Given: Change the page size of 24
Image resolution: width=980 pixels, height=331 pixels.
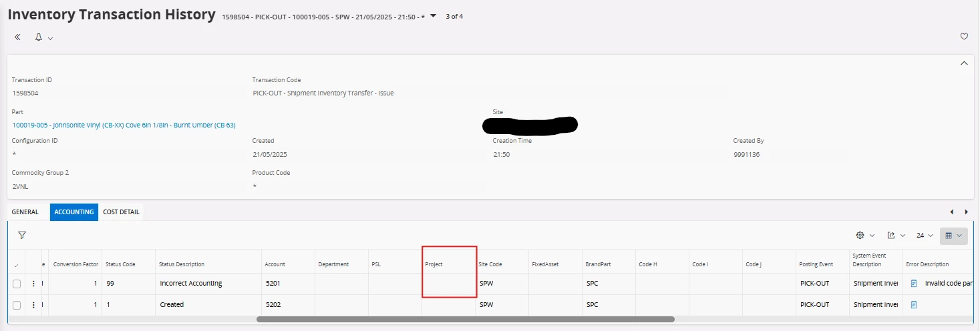Looking at the screenshot, I should [925, 236].
